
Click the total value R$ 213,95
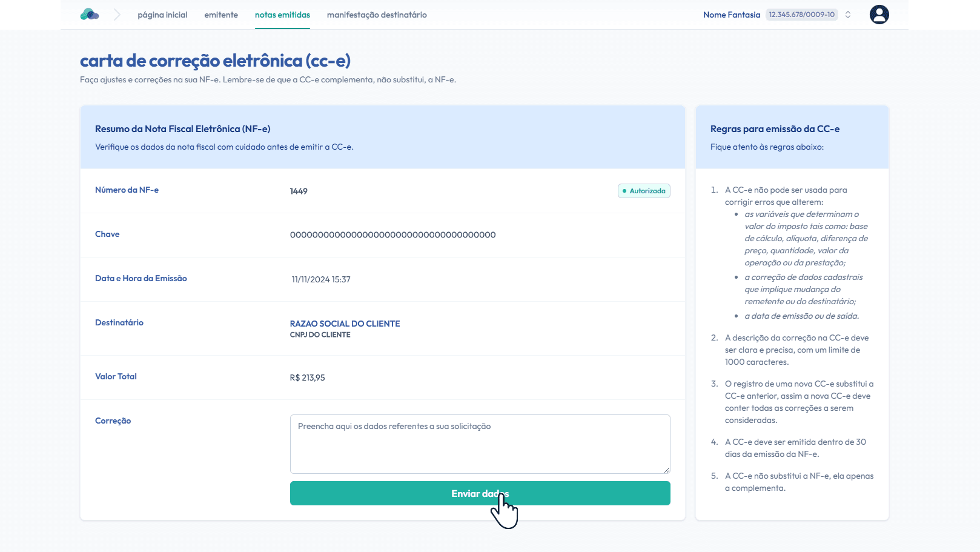307,378
